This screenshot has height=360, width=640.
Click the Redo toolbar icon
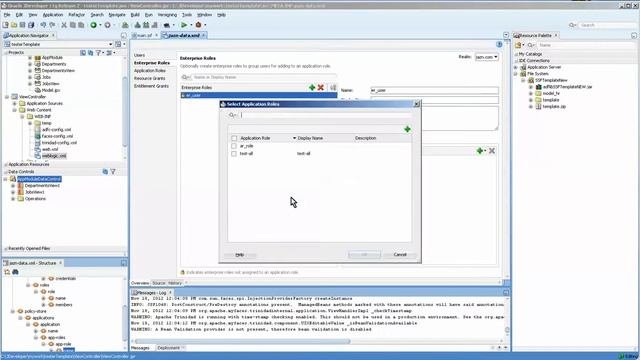pyautogui.click(x=52, y=25)
